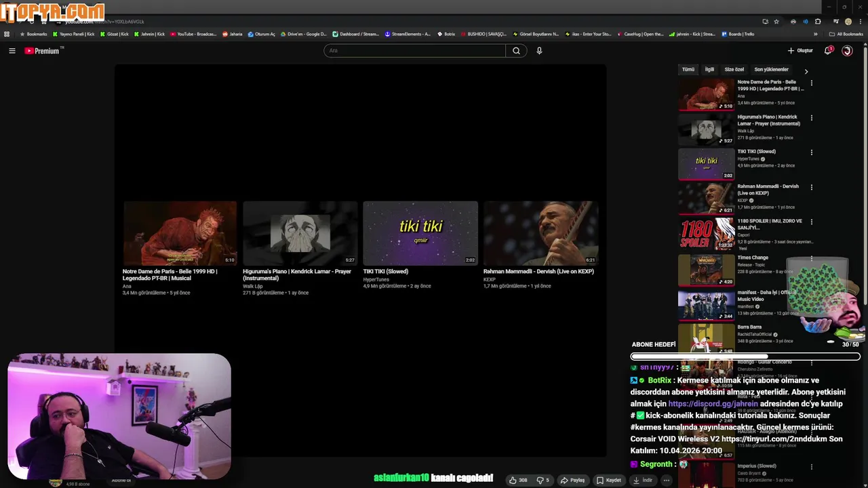The height and width of the screenshot is (488, 868).
Task: Open Yayıncı Paneli Kick bookmark
Action: (x=73, y=34)
